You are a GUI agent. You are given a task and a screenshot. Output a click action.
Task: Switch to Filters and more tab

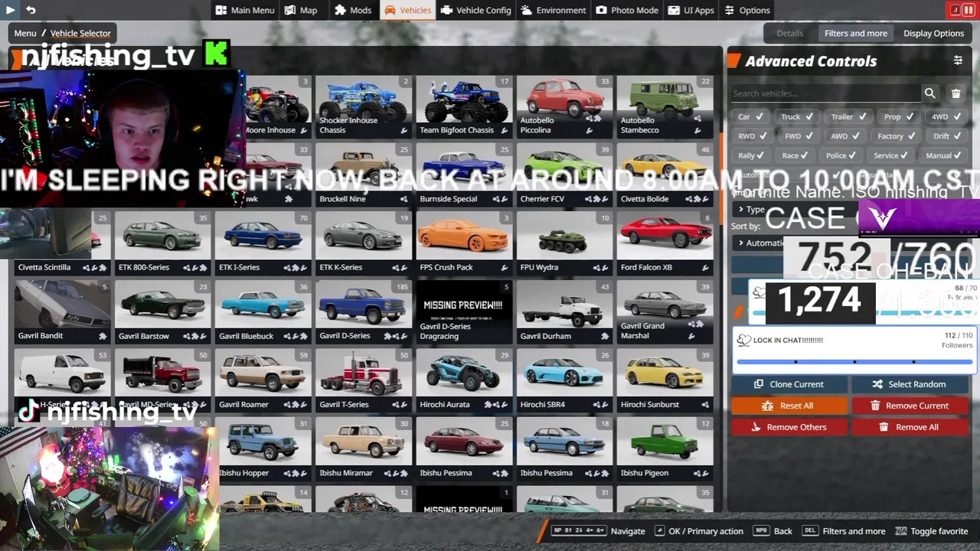pos(856,33)
